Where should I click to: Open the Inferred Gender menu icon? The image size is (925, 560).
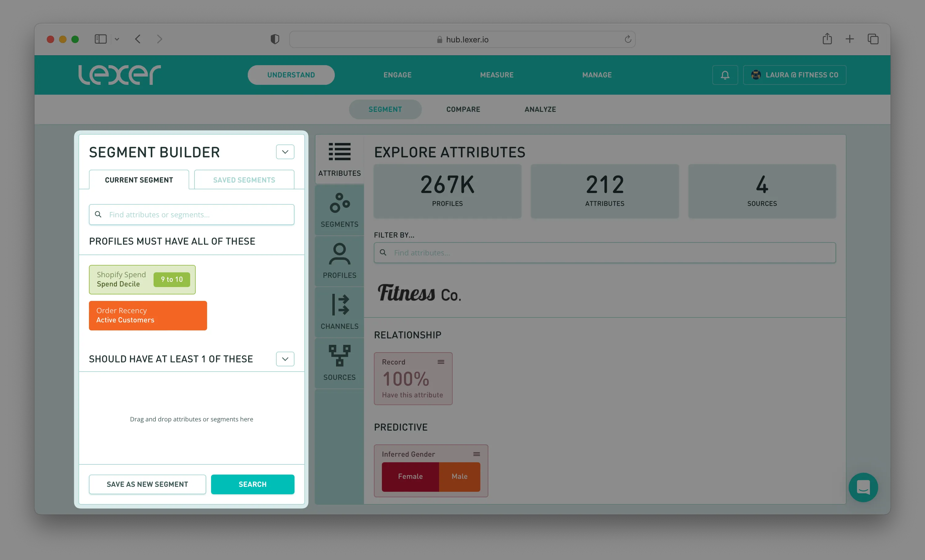click(x=476, y=454)
